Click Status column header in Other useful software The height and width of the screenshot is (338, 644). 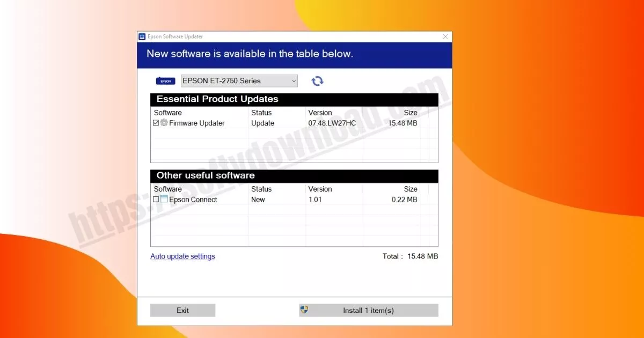[261, 189]
